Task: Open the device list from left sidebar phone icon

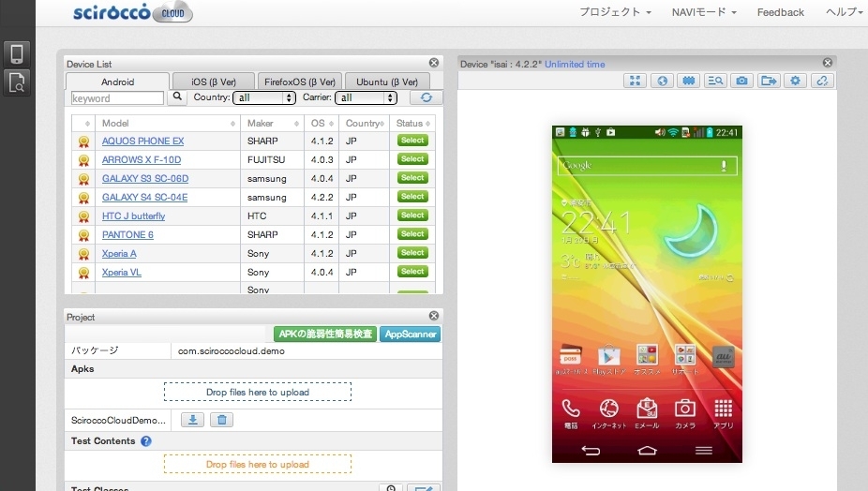Action: pyautogui.click(x=17, y=54)
